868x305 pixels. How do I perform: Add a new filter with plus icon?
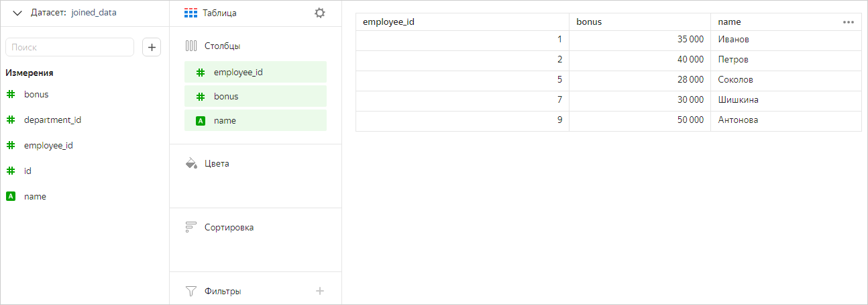point(320,291)
